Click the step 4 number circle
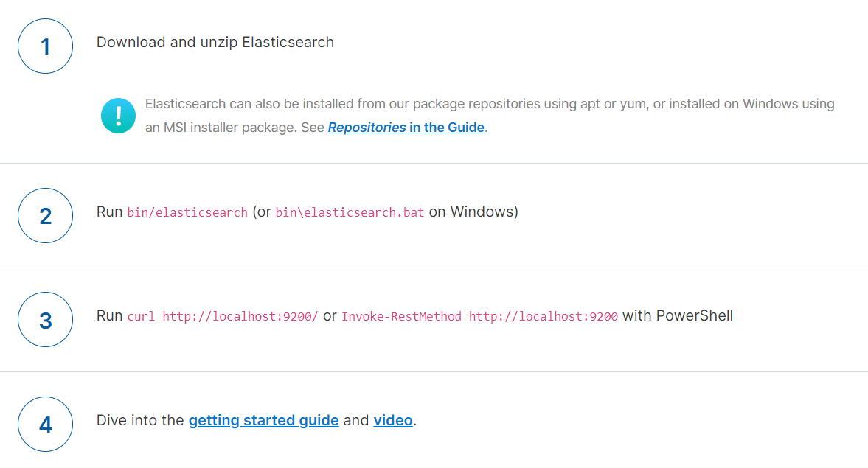Screen dimensions: 868x468 (45, 424)
